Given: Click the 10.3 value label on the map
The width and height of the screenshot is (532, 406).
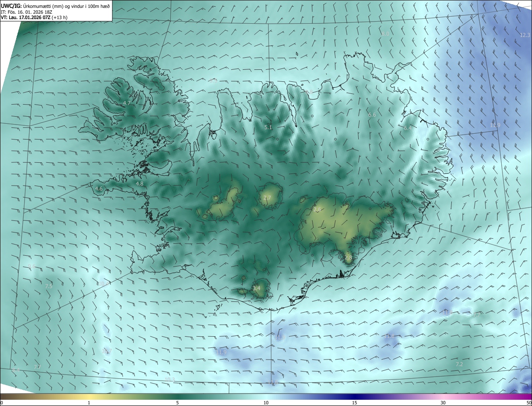Looking at the screenshot, I should [x=170, y=379].
